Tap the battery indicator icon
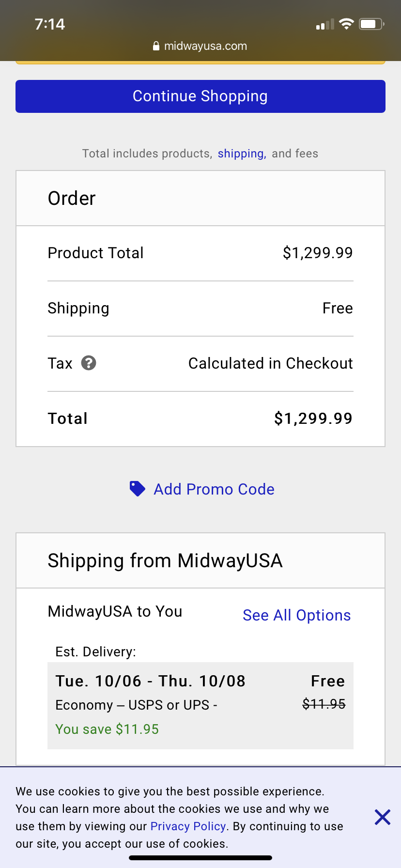Viewport: 401px width, 868px height. coord(371,24)
